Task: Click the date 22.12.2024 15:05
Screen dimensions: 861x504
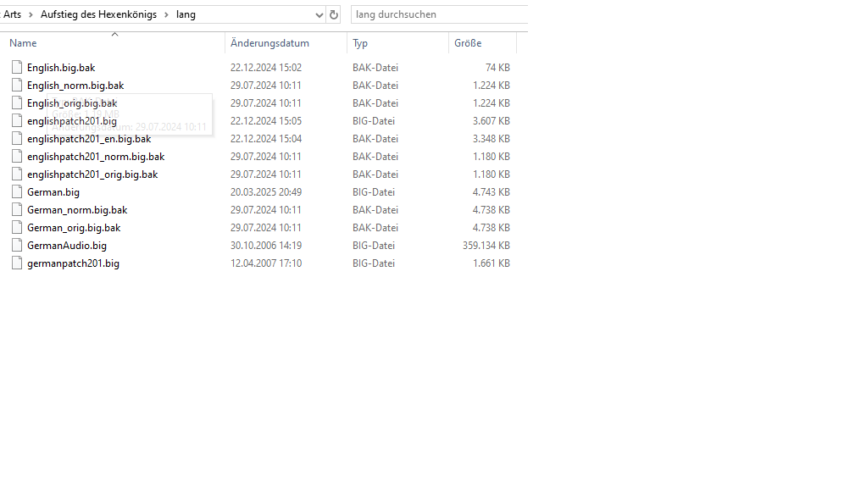Action: click(266, 121)
